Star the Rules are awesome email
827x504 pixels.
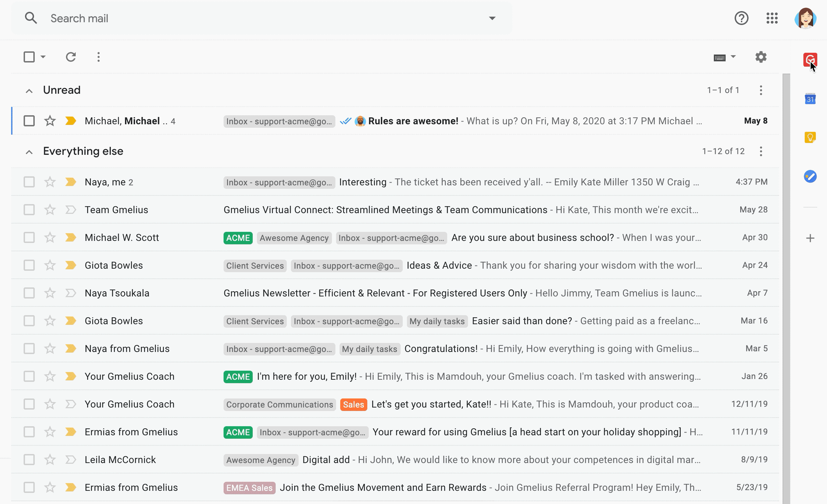point(50,121)
